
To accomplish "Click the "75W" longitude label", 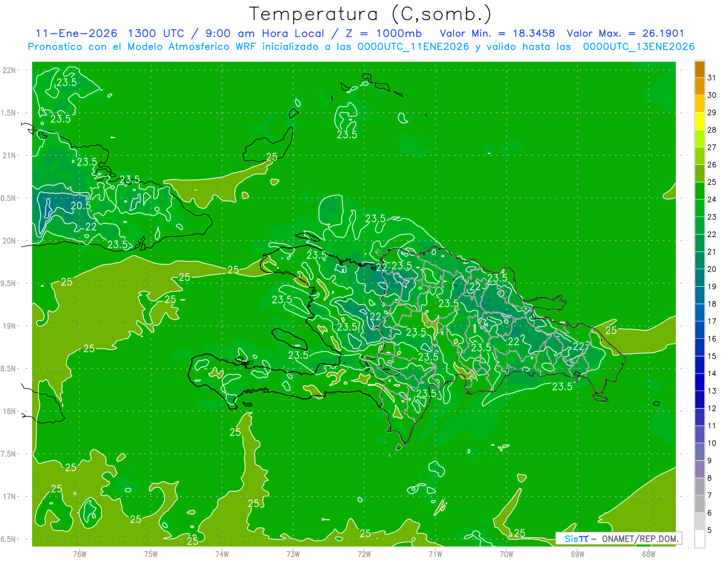I will pos(151,554).
